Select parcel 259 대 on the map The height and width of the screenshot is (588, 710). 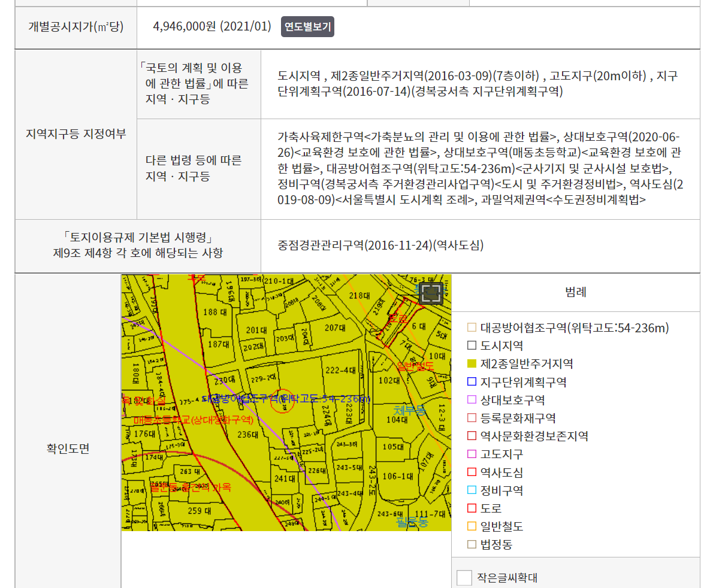pyautogui.click(x=200, y=511)
